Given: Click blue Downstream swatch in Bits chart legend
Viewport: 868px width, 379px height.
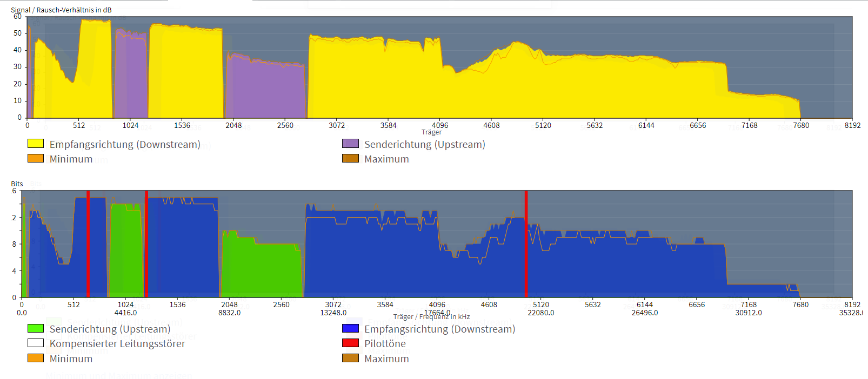Looking at the screenshot, I should [350, 328].
